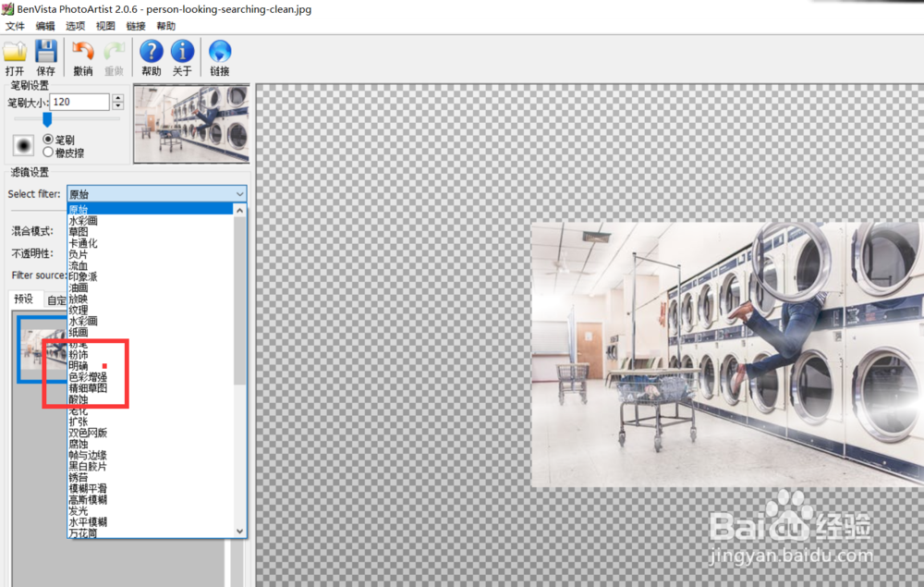
Task: Click the navigator preview image thumbnail
Action: [191, 124]
